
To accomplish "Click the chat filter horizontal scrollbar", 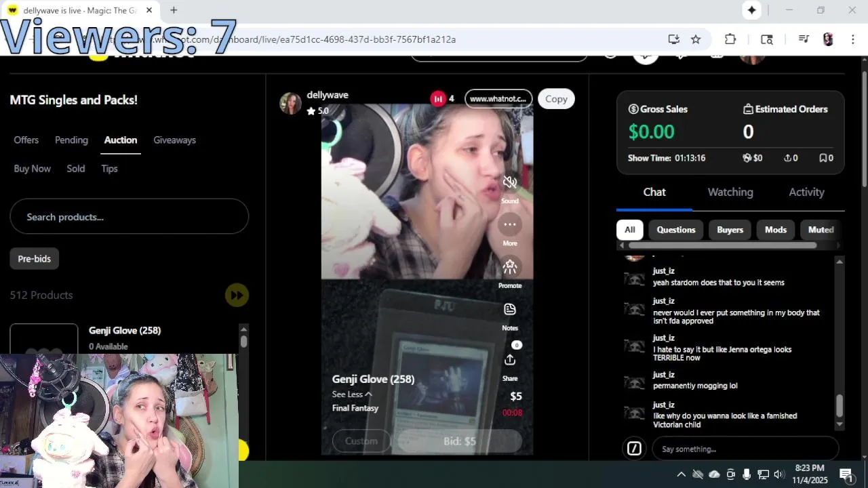I will [x=722, y=245].
